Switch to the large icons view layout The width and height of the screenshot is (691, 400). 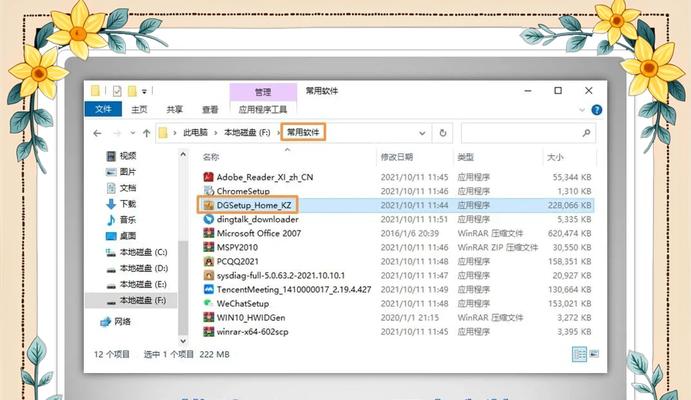click(594, 353)
